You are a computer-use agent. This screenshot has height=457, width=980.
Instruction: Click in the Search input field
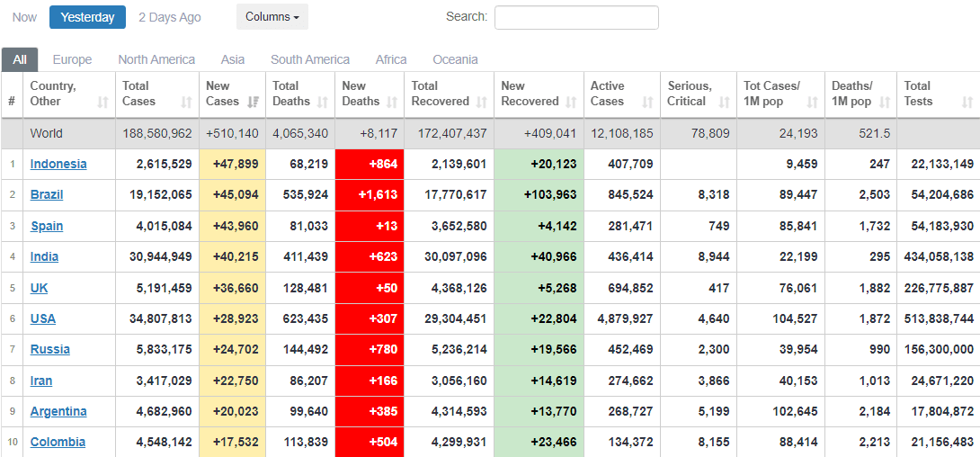coord(576,17)
